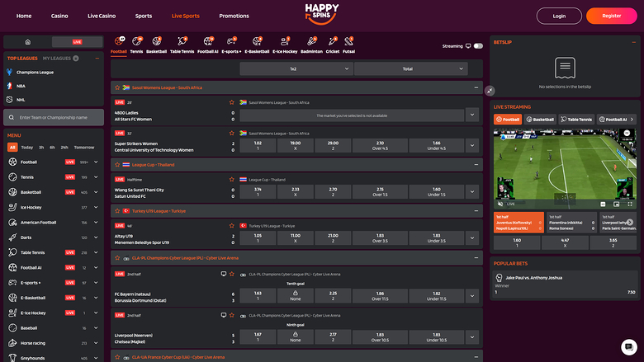Select Jake Paul vs. Anthony Joshua popular bet
Screen dimensions: 644x362
(565, 285)
